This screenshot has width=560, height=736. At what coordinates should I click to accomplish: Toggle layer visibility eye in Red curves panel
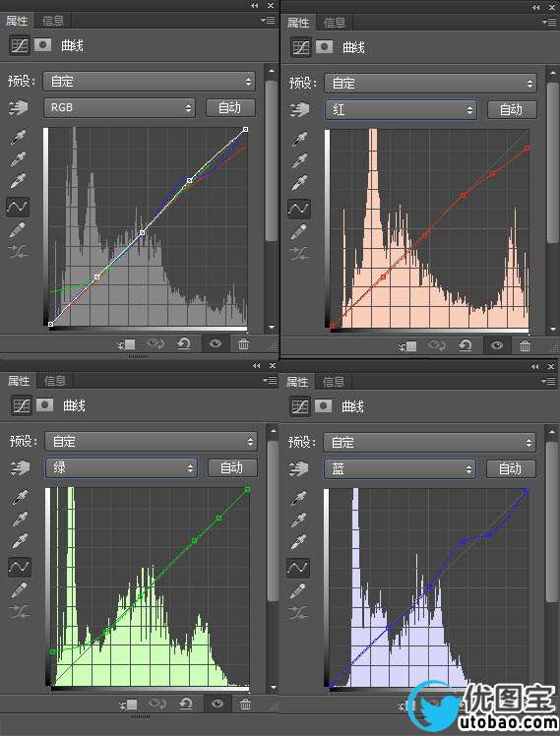497,346
